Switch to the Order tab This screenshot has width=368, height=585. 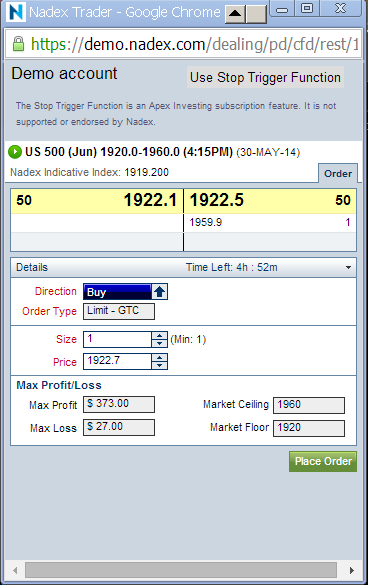pos(338,173)
